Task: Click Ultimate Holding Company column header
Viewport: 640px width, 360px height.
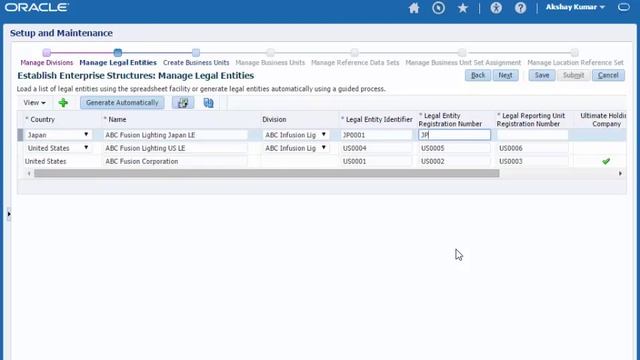Action: (x=602, y=120)
